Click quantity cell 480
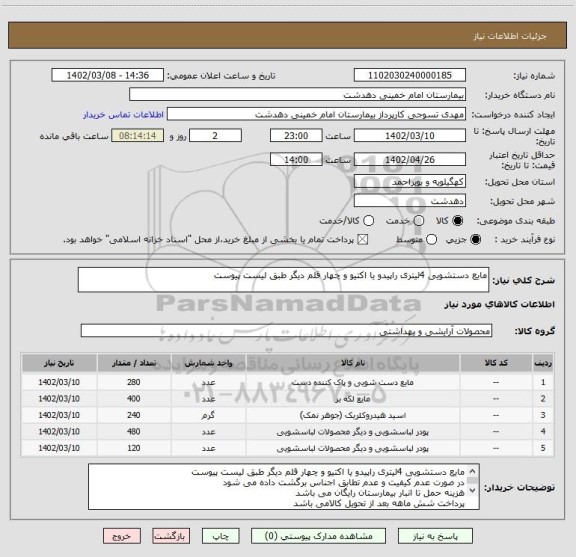This screenshot has width=576, height=557. (x=134, y=431)
